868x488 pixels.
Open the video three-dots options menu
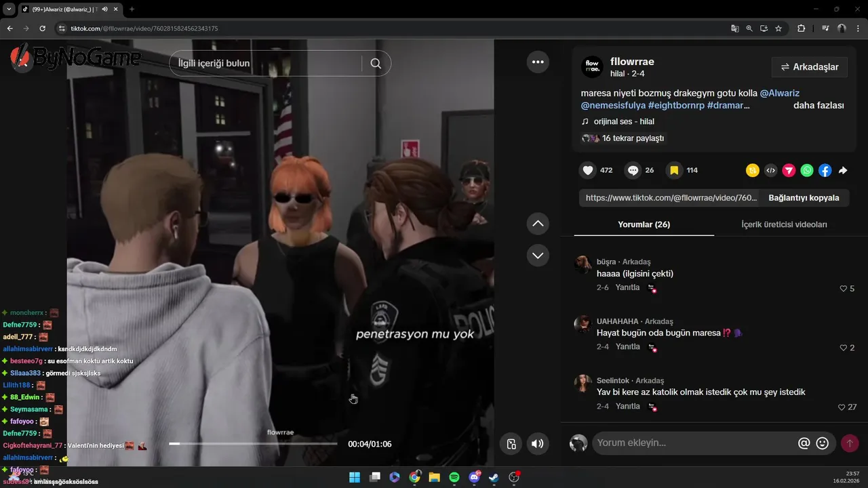(538, 62)
